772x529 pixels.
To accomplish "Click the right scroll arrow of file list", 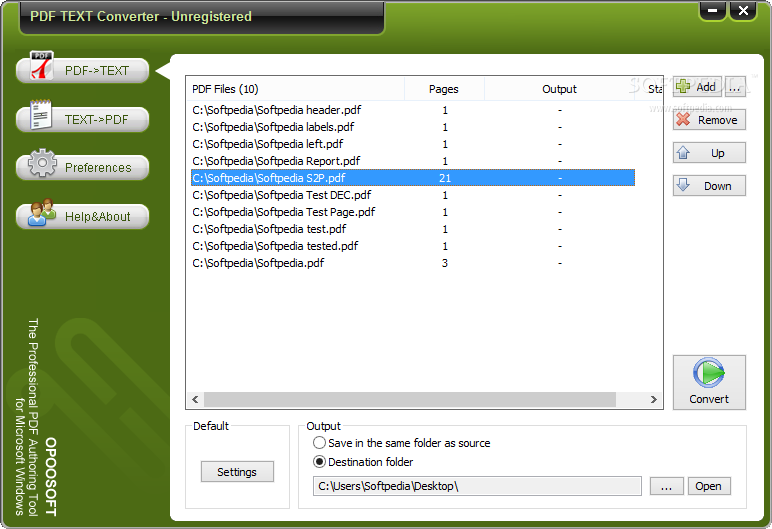I will 654,399.
